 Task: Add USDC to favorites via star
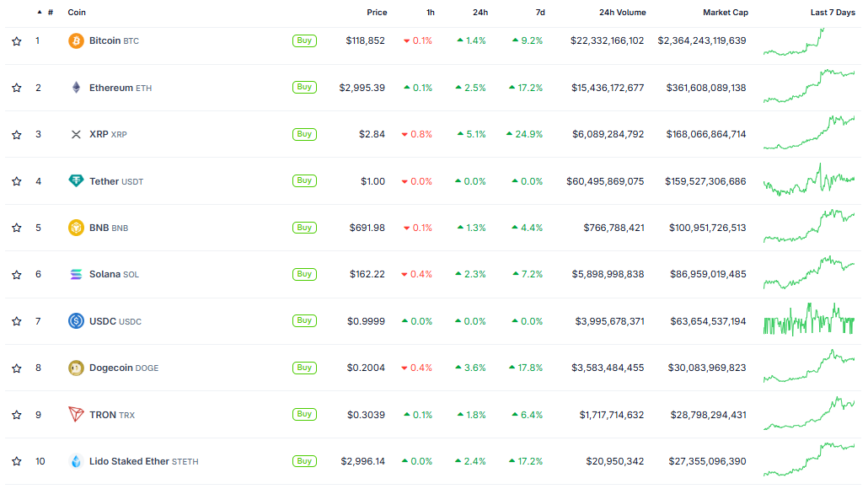(x=17, y=321)
